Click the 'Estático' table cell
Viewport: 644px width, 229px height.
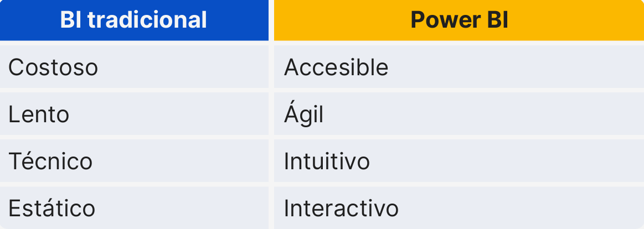(52, 209)
